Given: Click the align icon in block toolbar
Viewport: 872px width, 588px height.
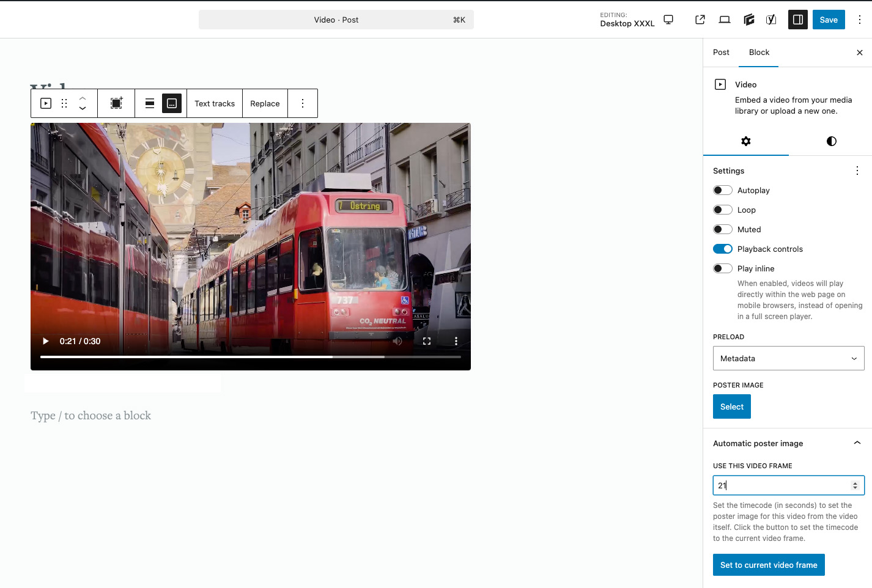Looking at the screenshot, I should point(150,103).
